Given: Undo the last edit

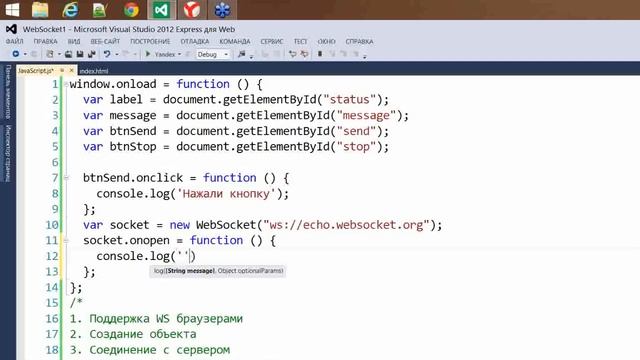Looking at the screenshot, I should pyautogui.click(x=107, y=54).
